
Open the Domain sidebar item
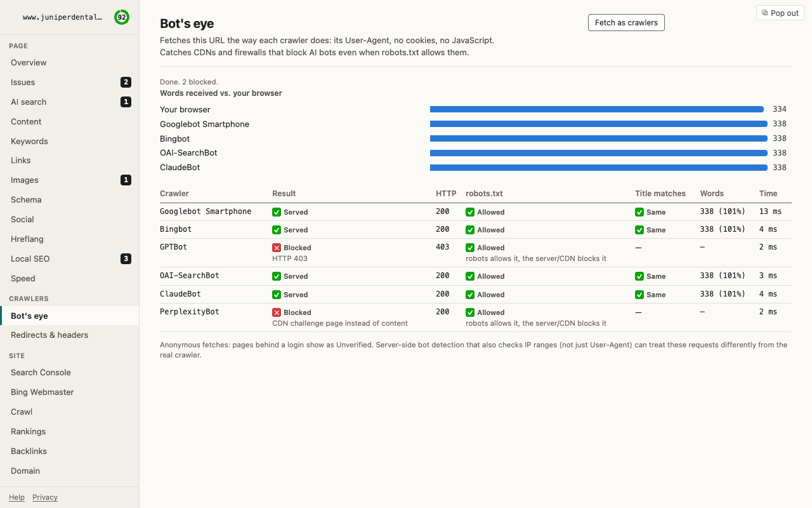[x=70, y=471]
